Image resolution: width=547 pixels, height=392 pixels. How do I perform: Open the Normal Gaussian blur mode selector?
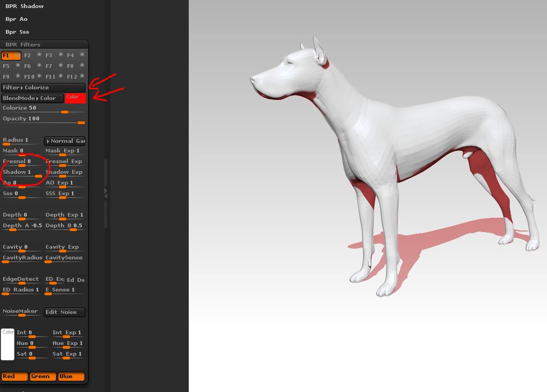pos(64,141)
